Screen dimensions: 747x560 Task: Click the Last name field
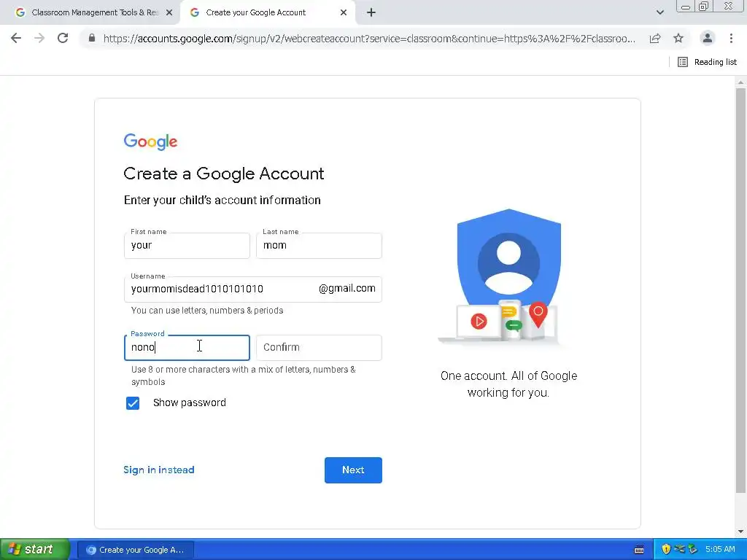click(x=319, y=246)
